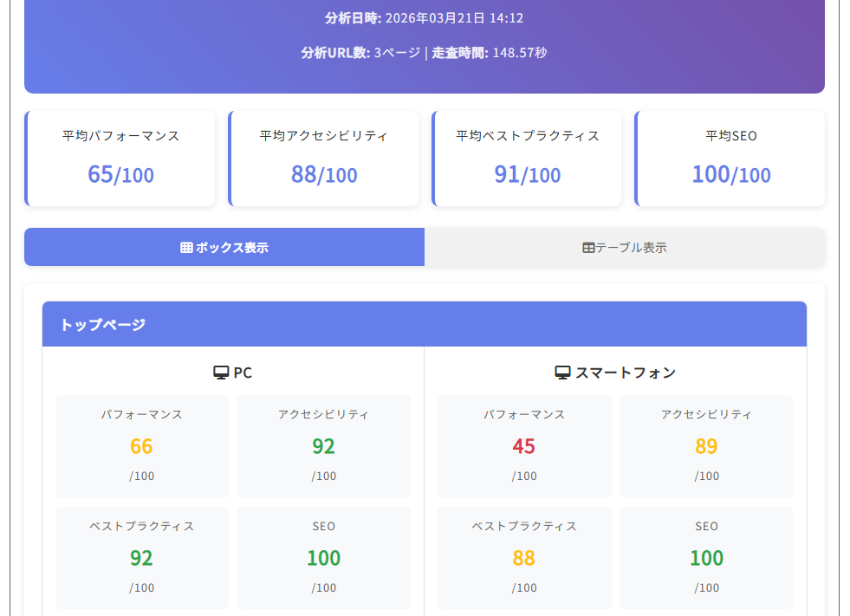This screenshot has width=850, height=616.
Task: Click the PC SEO score 100
Action: [x=324, y=558]
